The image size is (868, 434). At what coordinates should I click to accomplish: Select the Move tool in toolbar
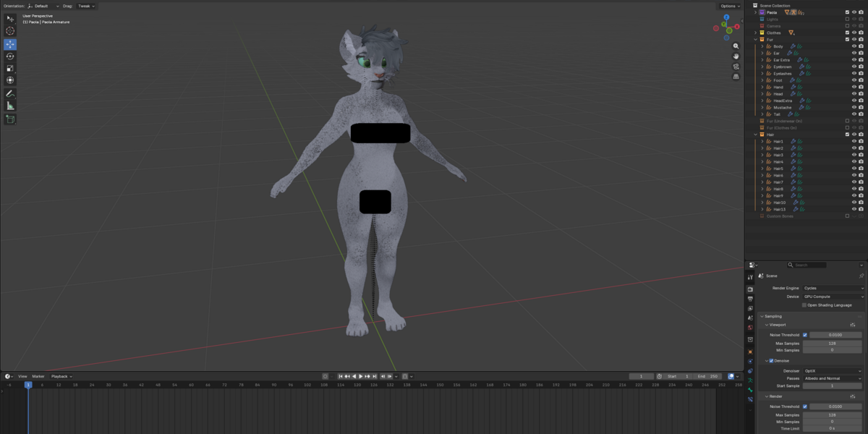[x=10, y=44]
